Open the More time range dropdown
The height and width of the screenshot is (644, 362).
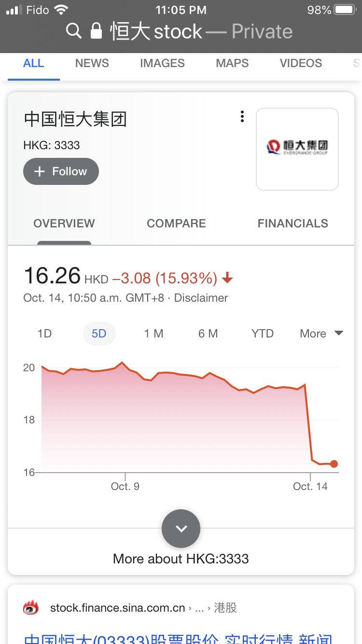point(321,334)
